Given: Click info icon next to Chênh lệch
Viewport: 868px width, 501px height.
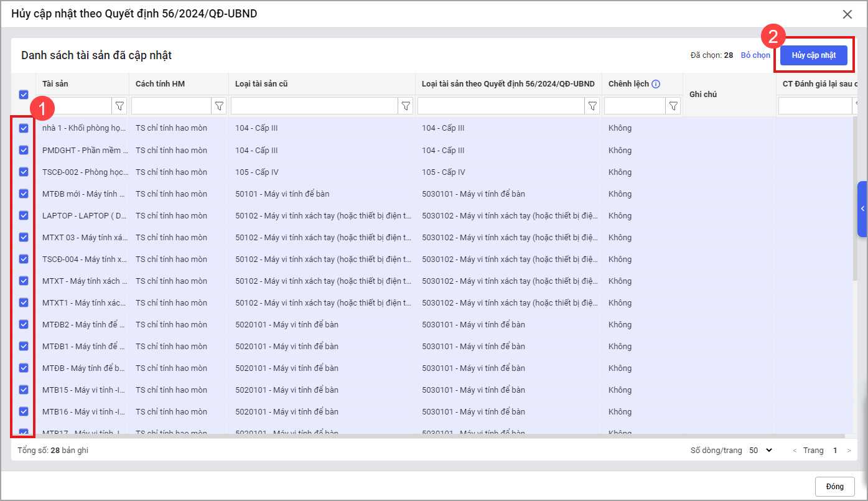Looking at the screenshot, I should click(x=656, y=84).
